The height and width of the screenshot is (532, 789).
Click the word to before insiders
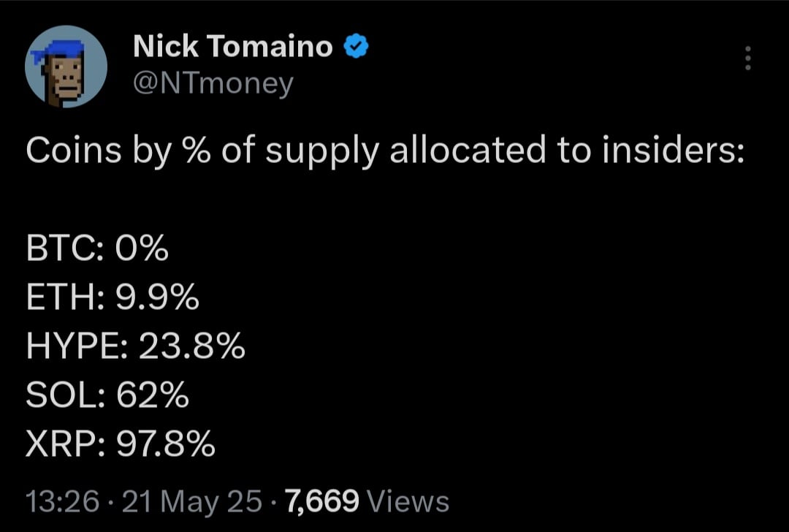pos(573,151)
